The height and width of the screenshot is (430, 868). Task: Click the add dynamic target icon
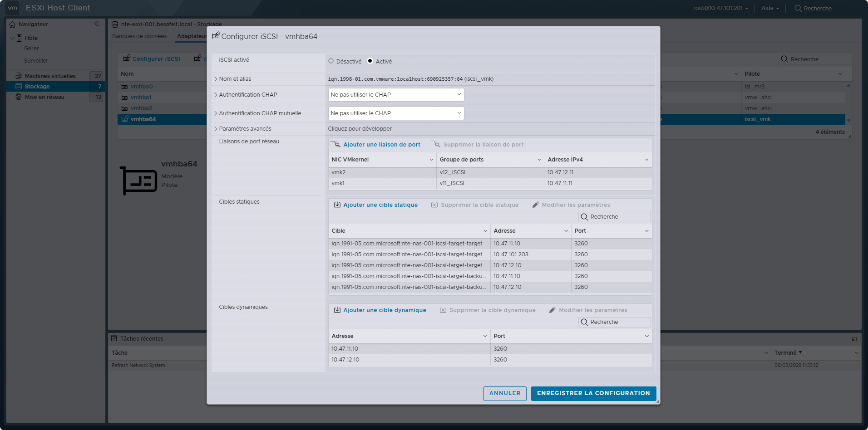tap(337, 310)
